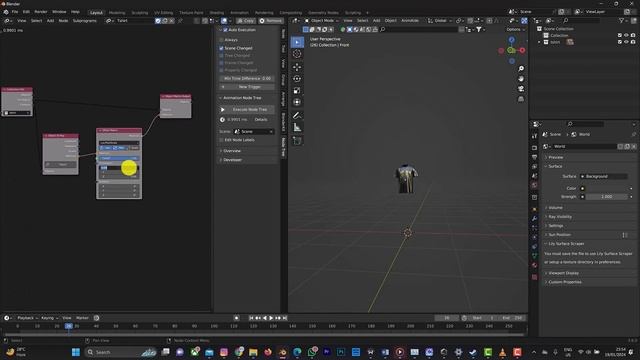Click the Execute Node Tree button
Viewport: 640px width, 360px height.
tap(247, 110)
